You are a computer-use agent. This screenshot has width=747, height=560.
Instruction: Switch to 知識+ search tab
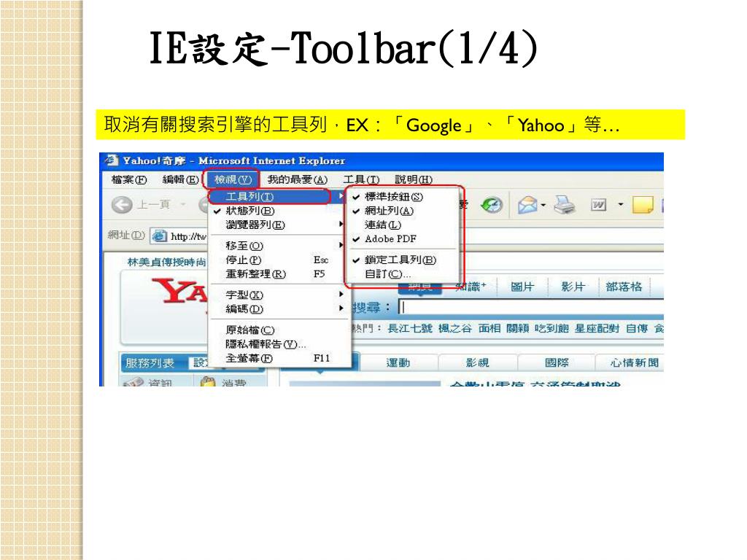[x=471, y=287]
